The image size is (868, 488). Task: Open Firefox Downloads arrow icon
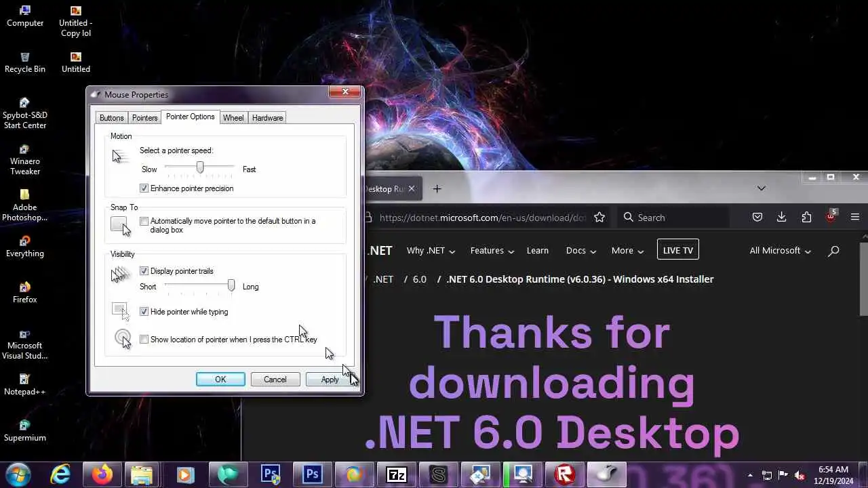tap(781, 218)
